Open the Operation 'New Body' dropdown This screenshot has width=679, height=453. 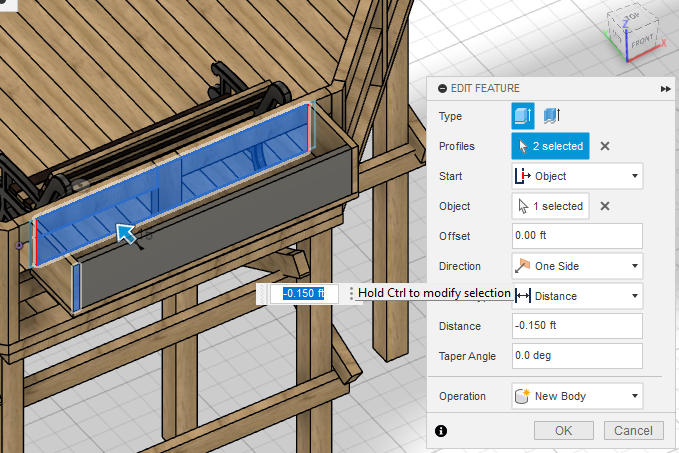click(577, 396)
